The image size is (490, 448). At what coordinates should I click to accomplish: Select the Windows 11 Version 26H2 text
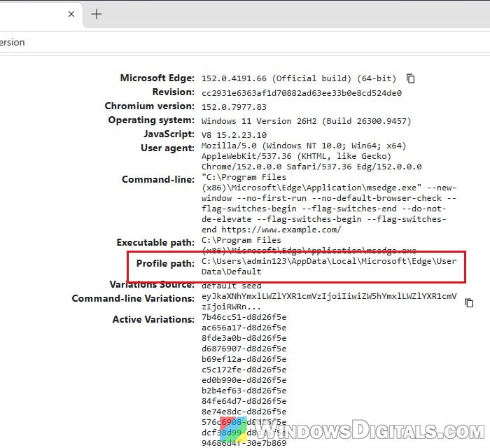point(259,121)
